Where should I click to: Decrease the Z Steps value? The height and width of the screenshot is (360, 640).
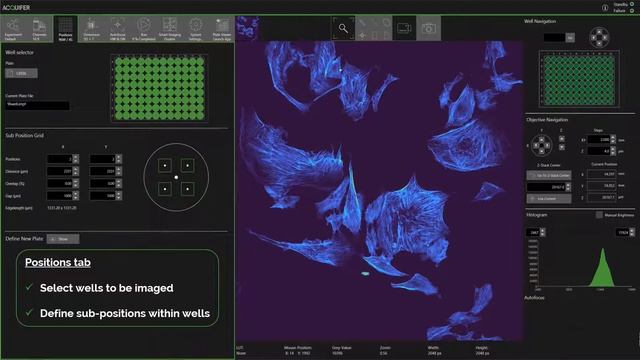pos(613,153)
